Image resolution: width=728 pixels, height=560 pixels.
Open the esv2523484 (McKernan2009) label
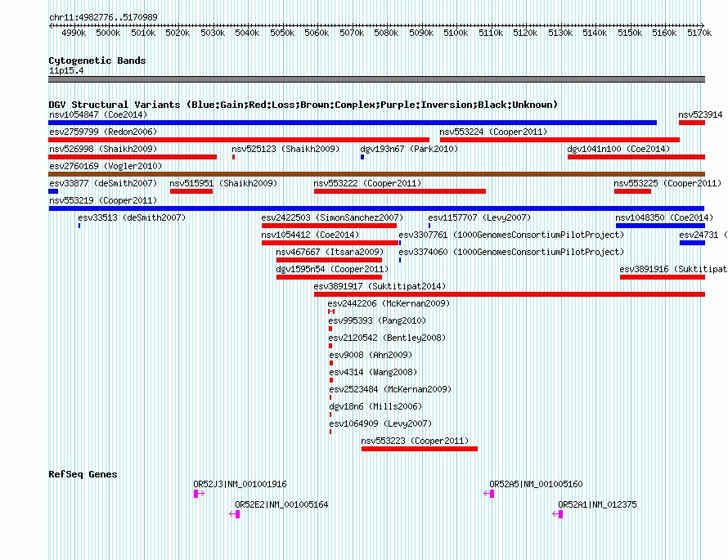390,390
